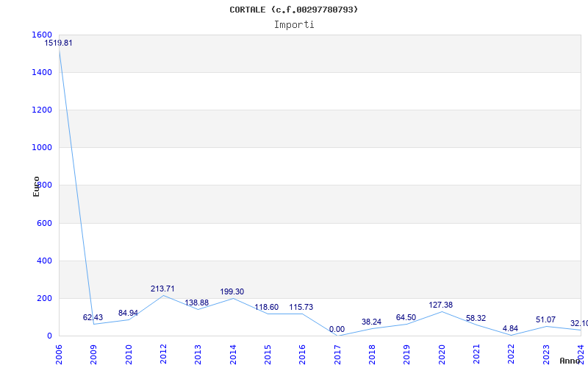Select the 0.00 data label
Image resolution: width=588 pixels, height=368 pixels.
point(337,329)
